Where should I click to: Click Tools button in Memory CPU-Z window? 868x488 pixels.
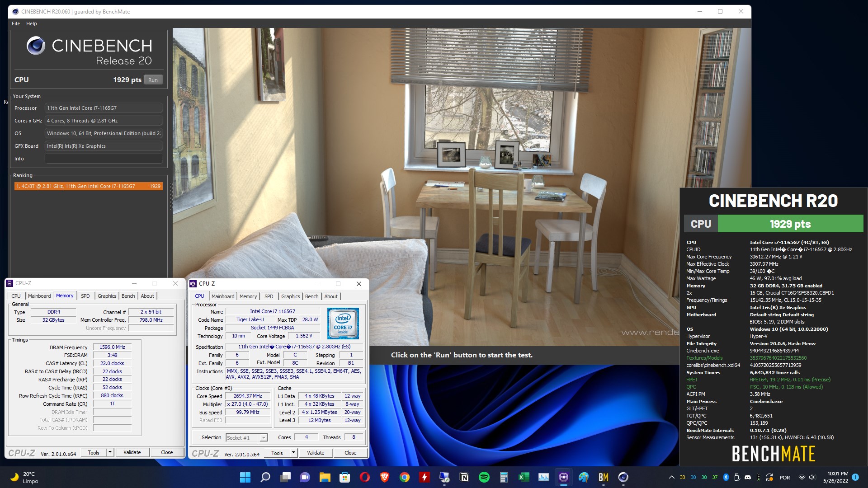click(x=94, y=452)
